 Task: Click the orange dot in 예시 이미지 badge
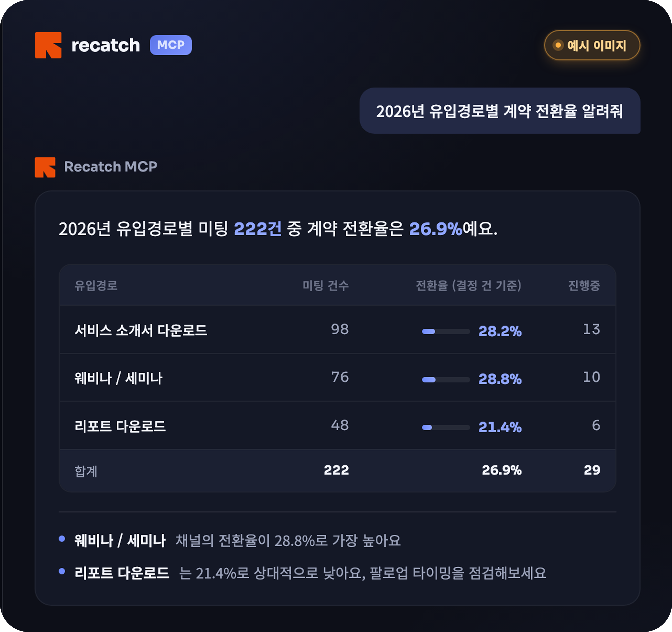558,45
